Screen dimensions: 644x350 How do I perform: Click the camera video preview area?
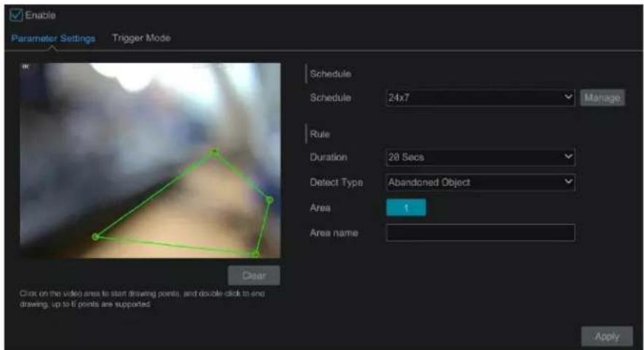click(x=150, y=160)
